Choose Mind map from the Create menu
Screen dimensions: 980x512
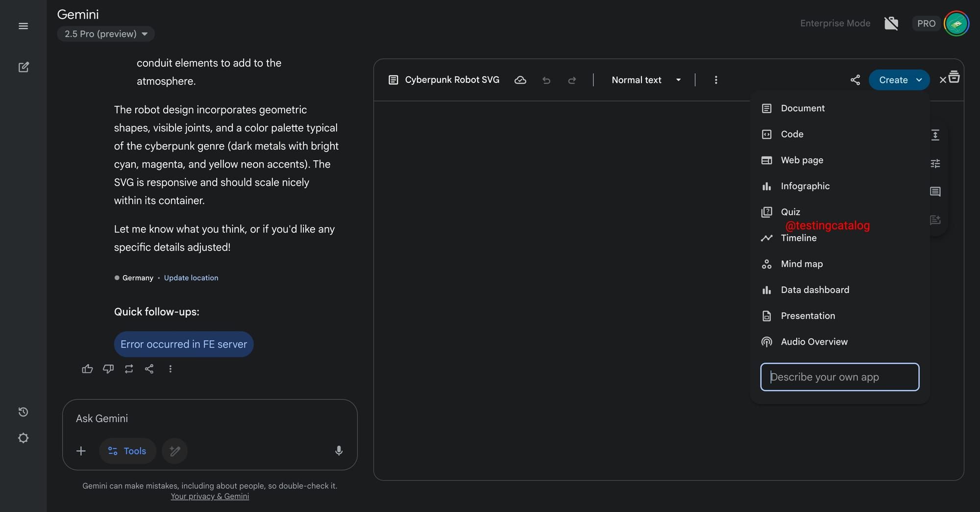tap(840, 264)
